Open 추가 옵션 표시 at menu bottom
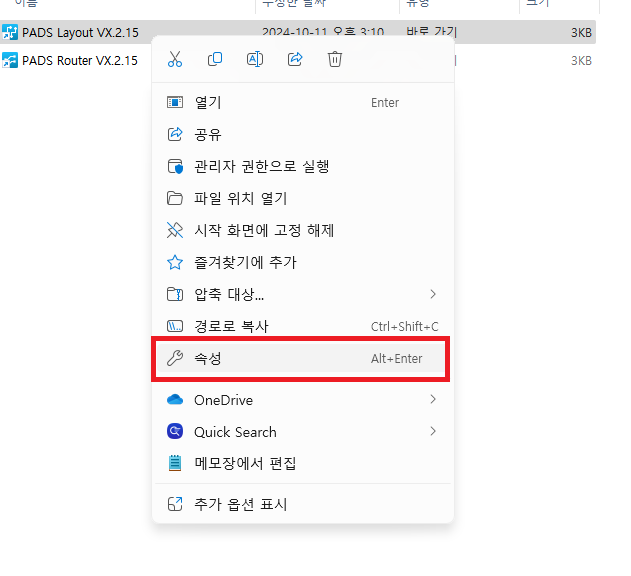 point(240,504)
